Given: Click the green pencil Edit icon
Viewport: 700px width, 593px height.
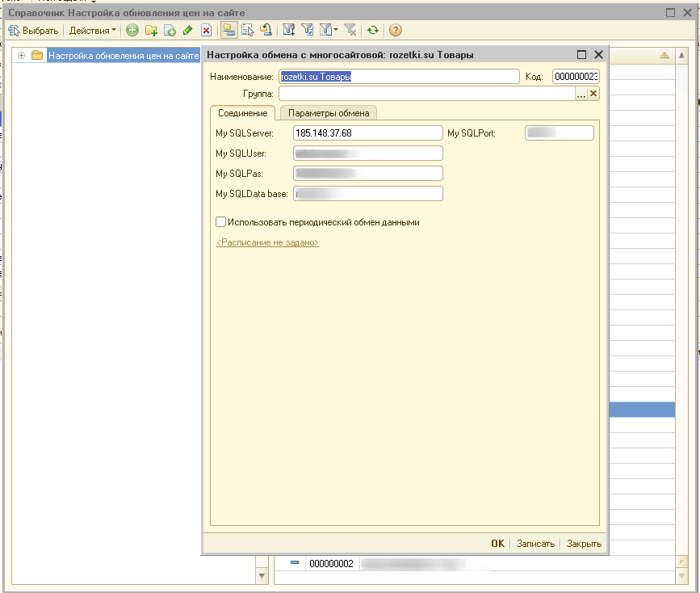Looking at the screenshot, I should [x=187, y=31].
